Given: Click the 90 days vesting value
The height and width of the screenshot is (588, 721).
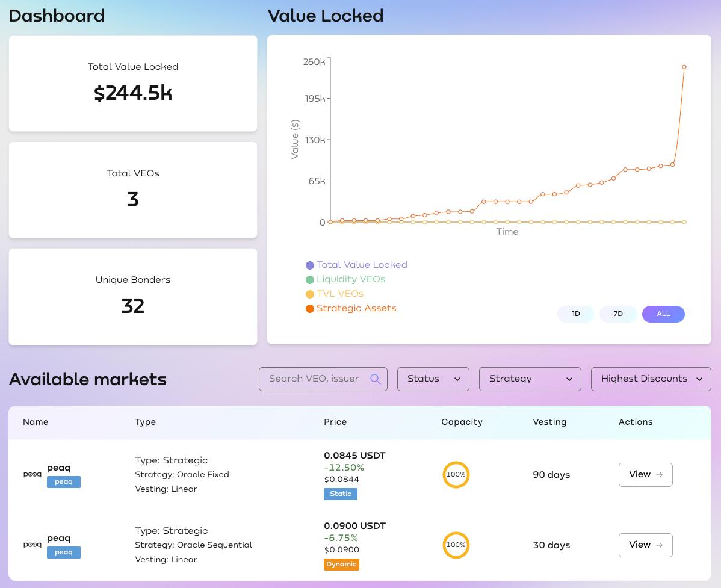Looking at the screenshot, I should tap(551, 475).
